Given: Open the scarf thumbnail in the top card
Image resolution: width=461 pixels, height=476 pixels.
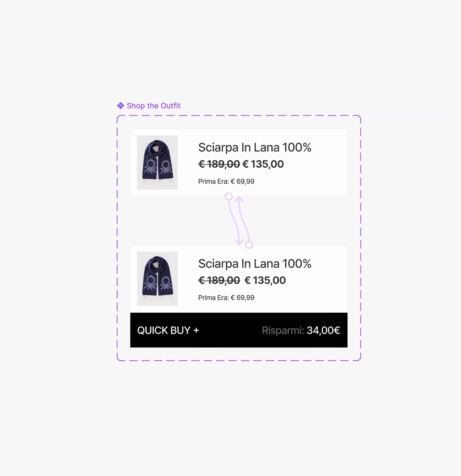Looking at the screenshot, I should point(157,162).
